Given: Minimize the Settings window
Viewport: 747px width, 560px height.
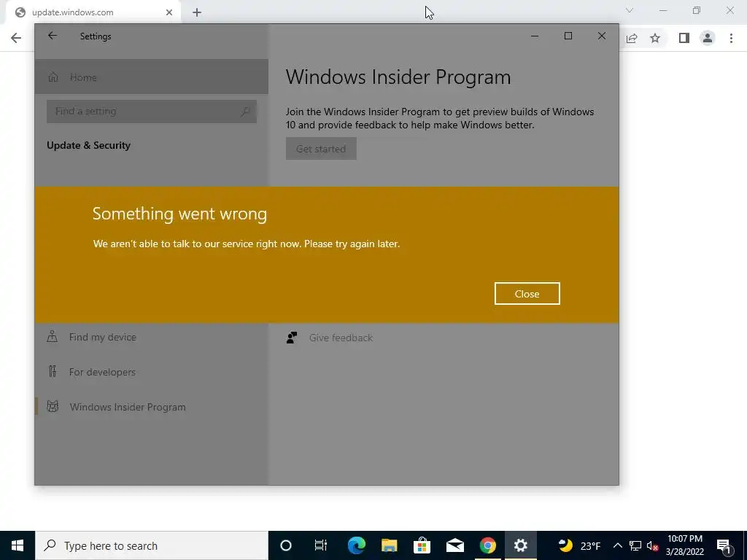Looking at the screenshot, I should click(535, 36).
